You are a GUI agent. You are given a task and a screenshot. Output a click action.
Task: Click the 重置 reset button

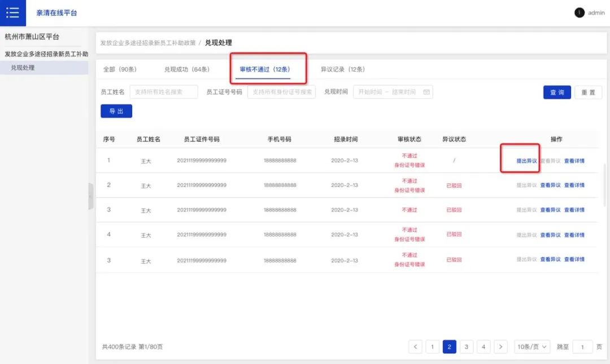click(x=588, y=93)
